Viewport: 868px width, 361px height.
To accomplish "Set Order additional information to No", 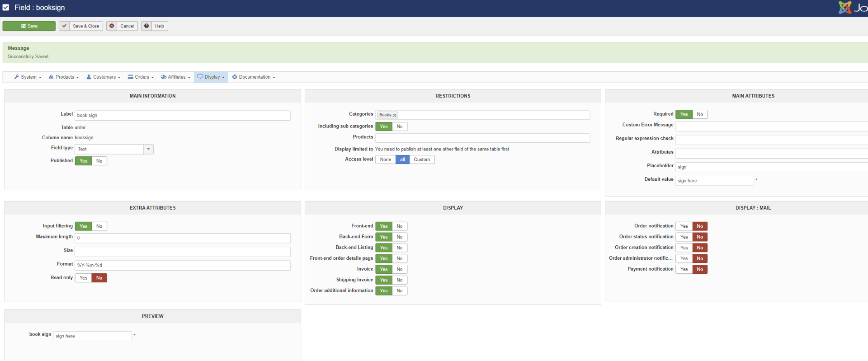I will tap(400, 291).
